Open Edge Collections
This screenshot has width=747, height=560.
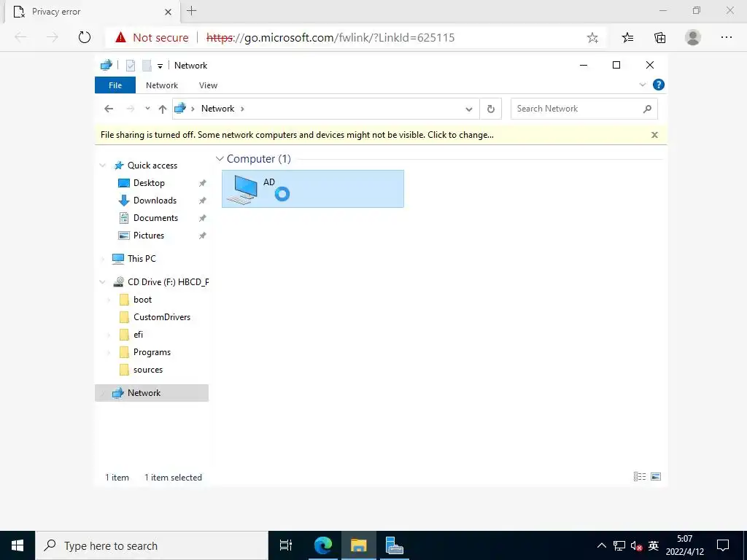(x=659, y=37)
